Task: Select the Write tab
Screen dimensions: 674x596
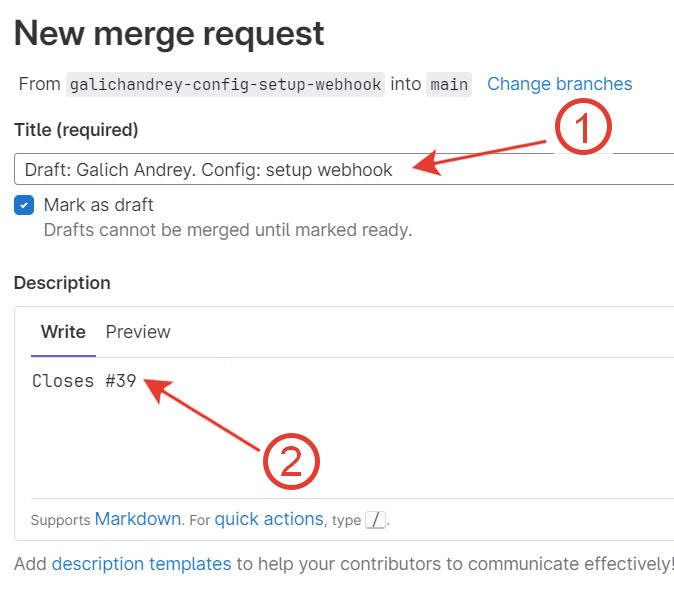Action: 63,332
